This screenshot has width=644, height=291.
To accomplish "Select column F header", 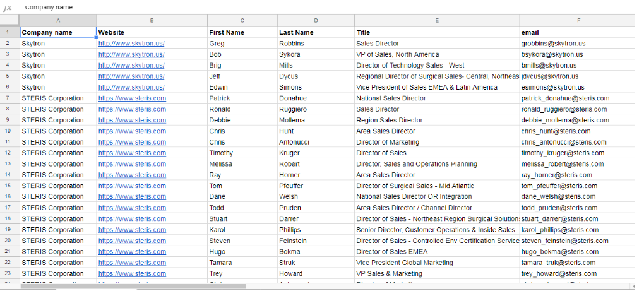I will pos(578,21).
